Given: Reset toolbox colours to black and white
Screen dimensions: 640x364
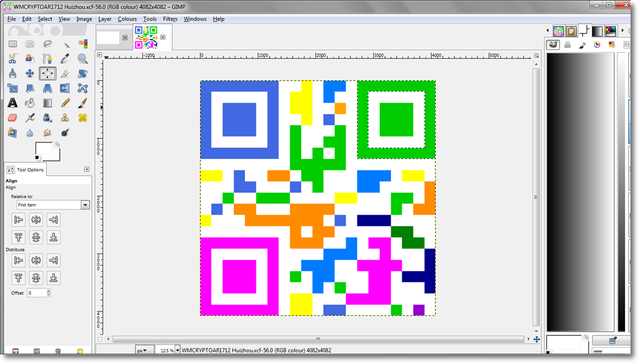Looking at the screenshot, I should click(x=37, y=158).
